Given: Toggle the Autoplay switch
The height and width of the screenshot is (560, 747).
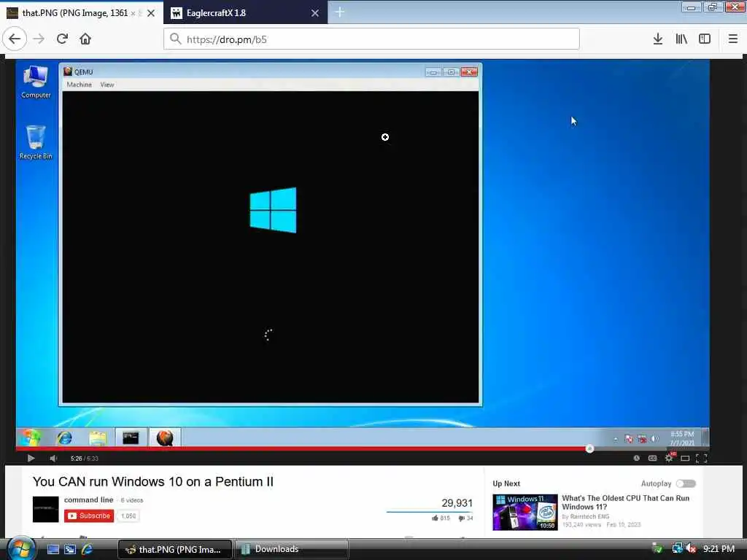Looking at the screenshot, I should pyautogui.click(x=686, y=484).
